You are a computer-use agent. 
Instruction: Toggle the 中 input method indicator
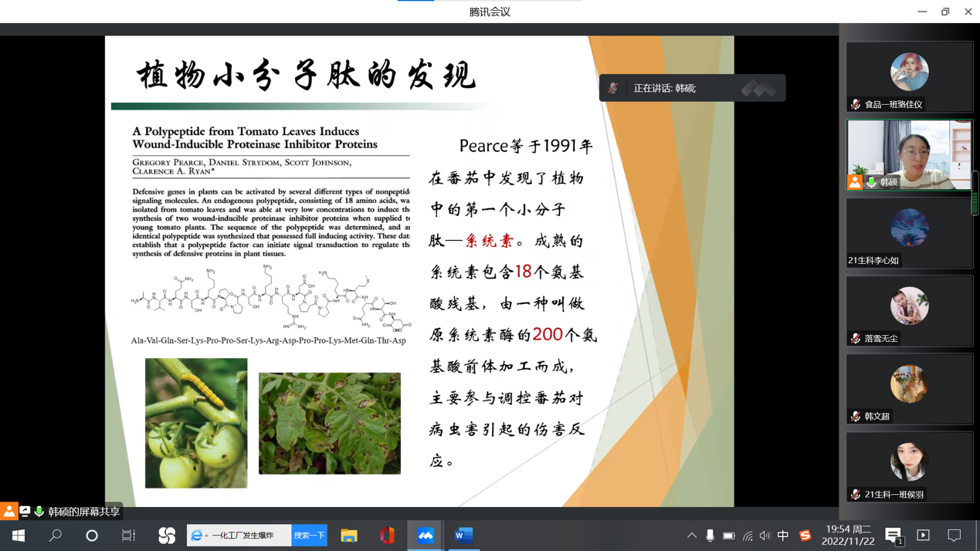783,536
